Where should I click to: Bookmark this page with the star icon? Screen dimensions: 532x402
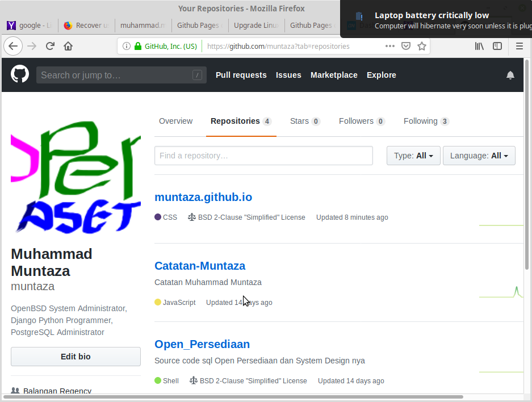(422, 46)
